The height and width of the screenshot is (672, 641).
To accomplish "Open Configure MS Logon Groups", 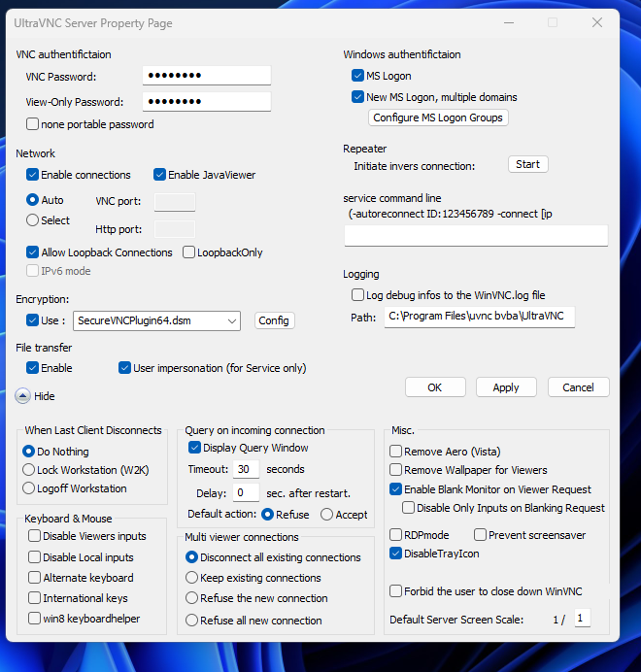I will point(438,118).
